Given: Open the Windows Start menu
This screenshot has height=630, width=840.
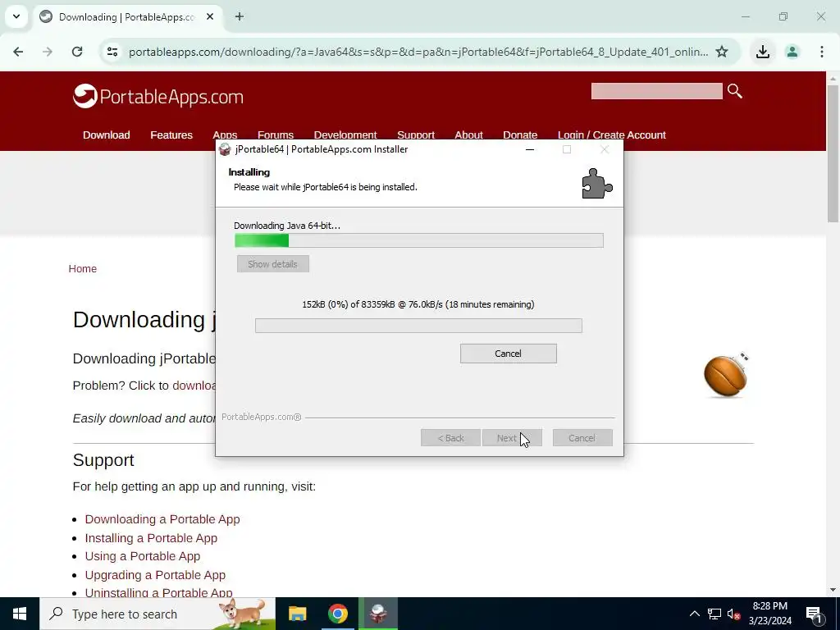Looking at the screenshot, I should 20,614.
